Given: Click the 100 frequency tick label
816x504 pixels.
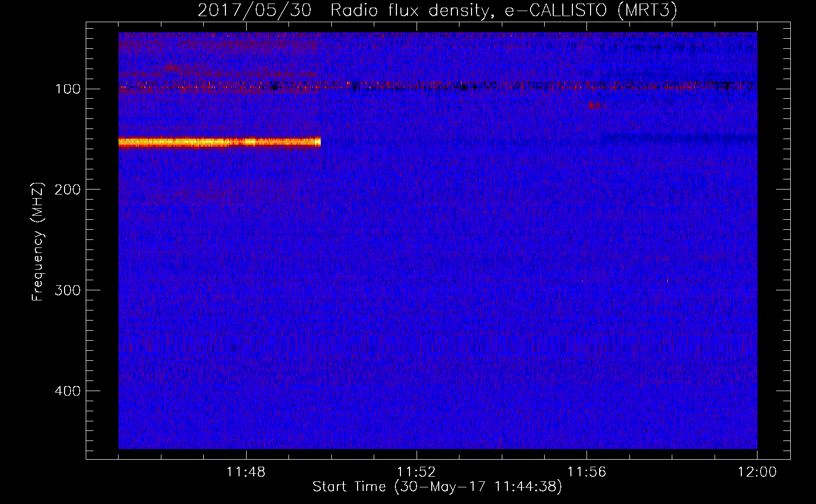Looking at the screenshot, I should click(x=68, y=89).
